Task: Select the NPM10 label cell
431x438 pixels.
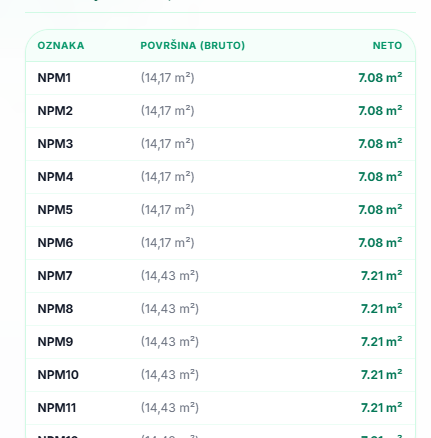Action: (58, 375)
